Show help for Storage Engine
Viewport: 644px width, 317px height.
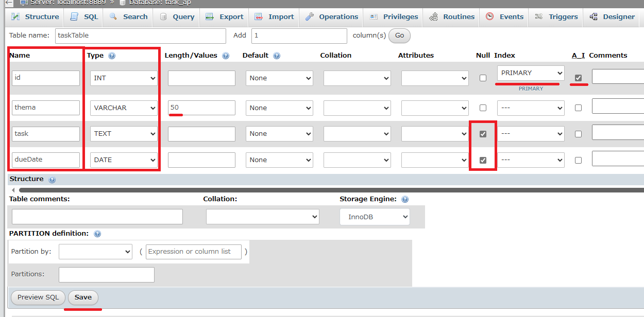tap(405, 200)
